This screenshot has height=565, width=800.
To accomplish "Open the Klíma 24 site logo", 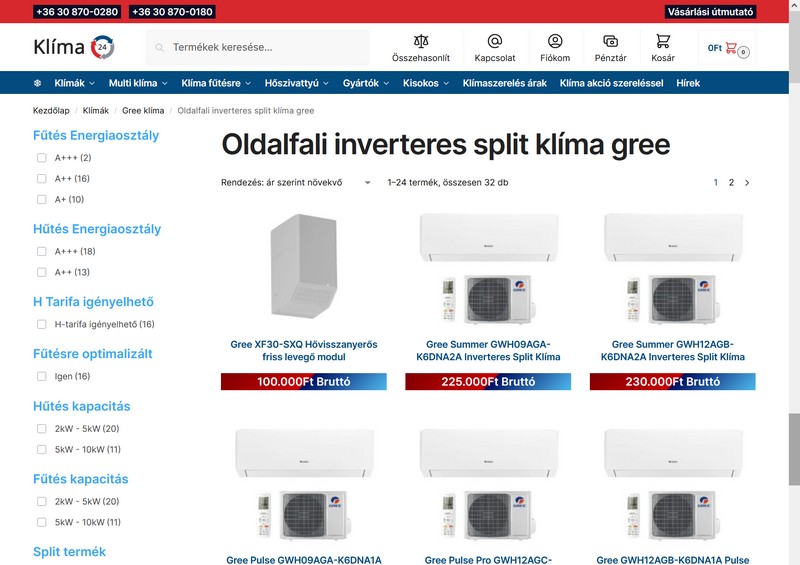I will coord(73,47).
